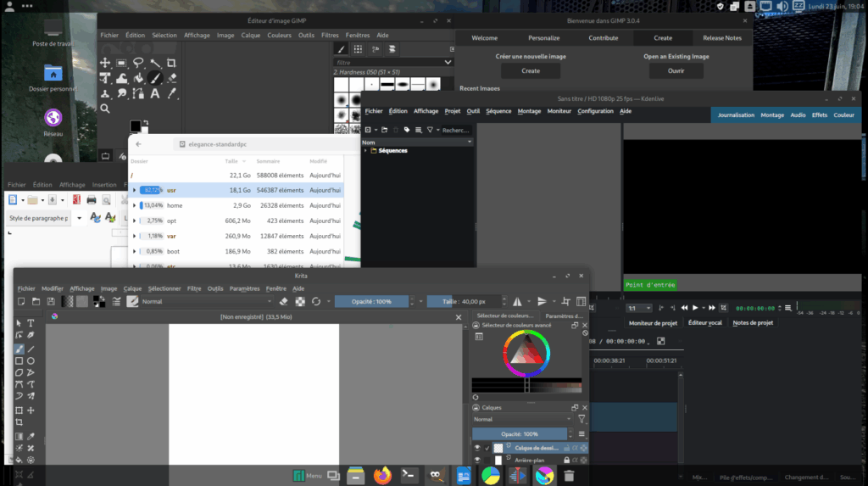Image resolution: width=868 pixels, height=486 pixels.
Task: Adjust Krita Taille brush size slider
Action: click(464, 301)
